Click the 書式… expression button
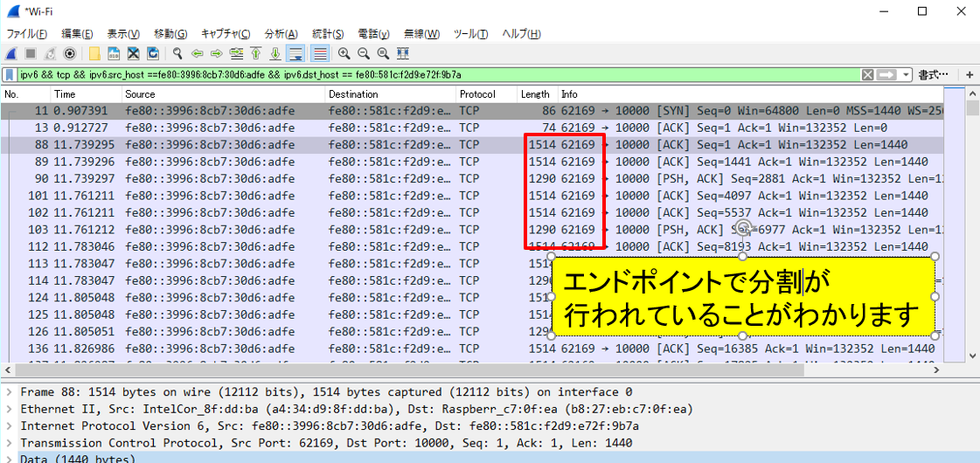Screen dimensions: 980x463 coord(934,75)
